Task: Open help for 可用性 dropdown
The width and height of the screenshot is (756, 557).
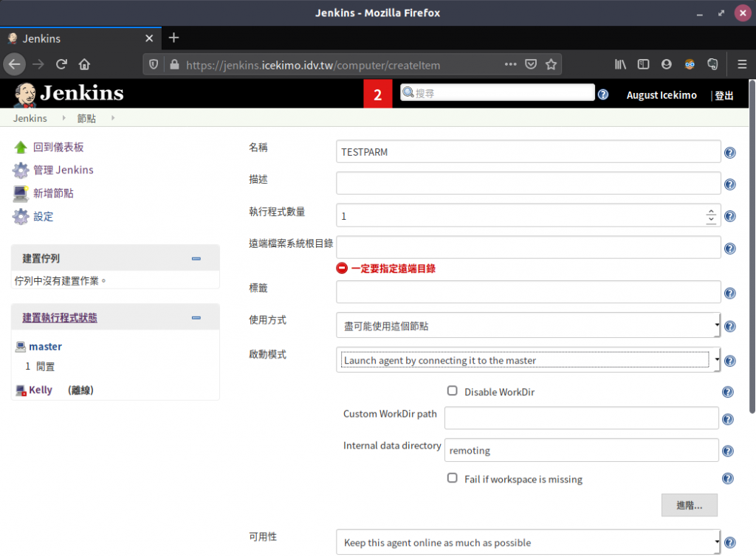Action: [730, 542]
